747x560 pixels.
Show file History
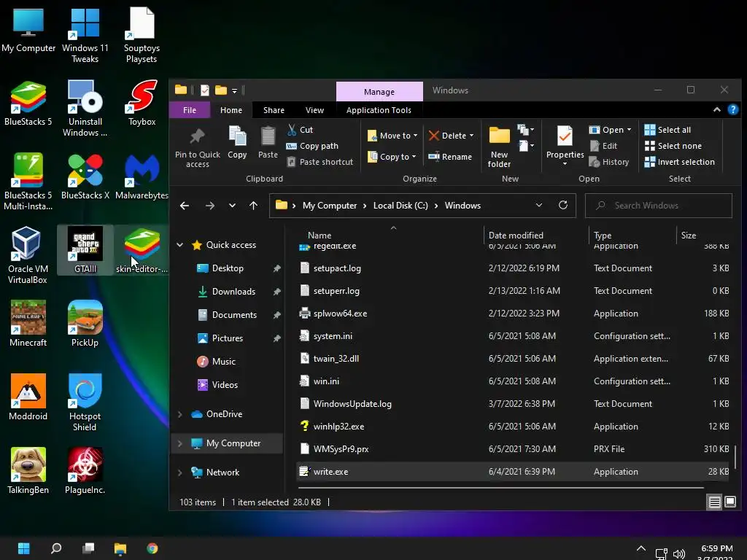[x=609, y=162]
